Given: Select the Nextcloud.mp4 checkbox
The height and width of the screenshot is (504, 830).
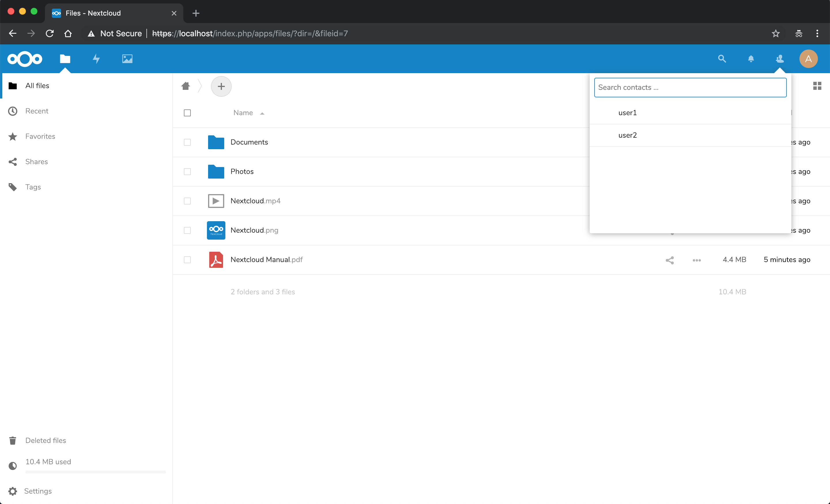Looking at the screenshot, I should (187, 201).
